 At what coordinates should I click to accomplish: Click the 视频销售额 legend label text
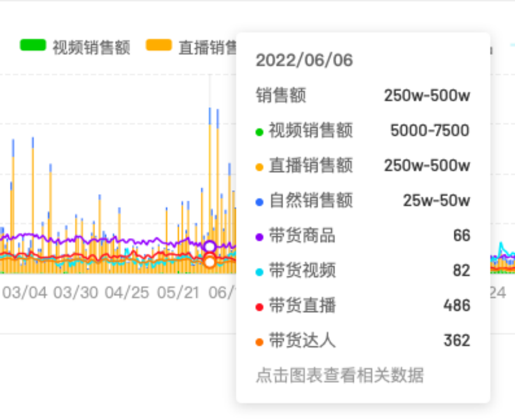91,47
